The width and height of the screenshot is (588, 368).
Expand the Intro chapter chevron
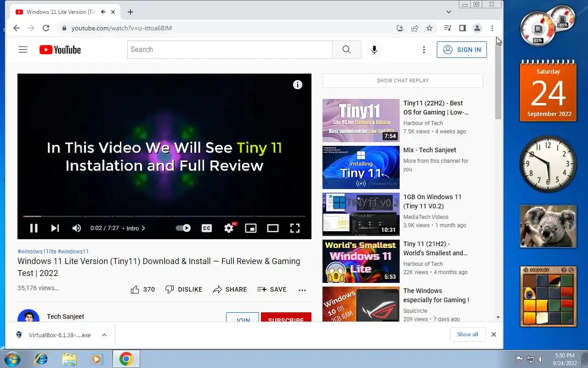tap(143, 228)
